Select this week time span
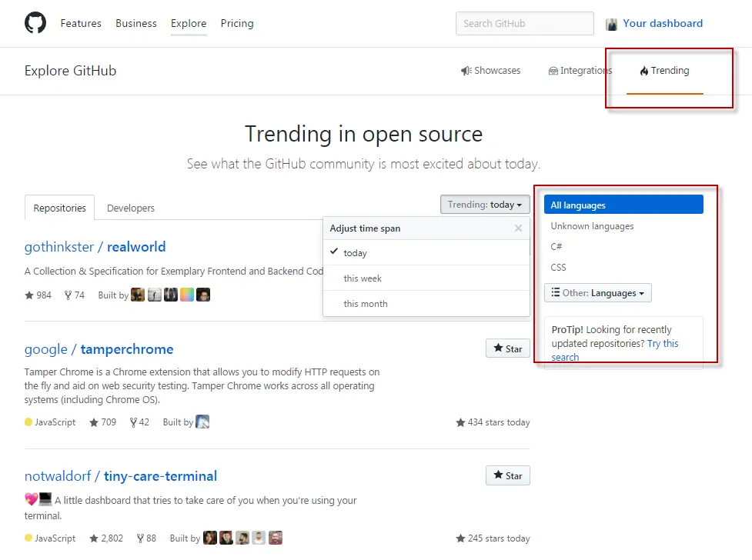The height and width of the screenshot is (560, 752). tap(426, 278)
